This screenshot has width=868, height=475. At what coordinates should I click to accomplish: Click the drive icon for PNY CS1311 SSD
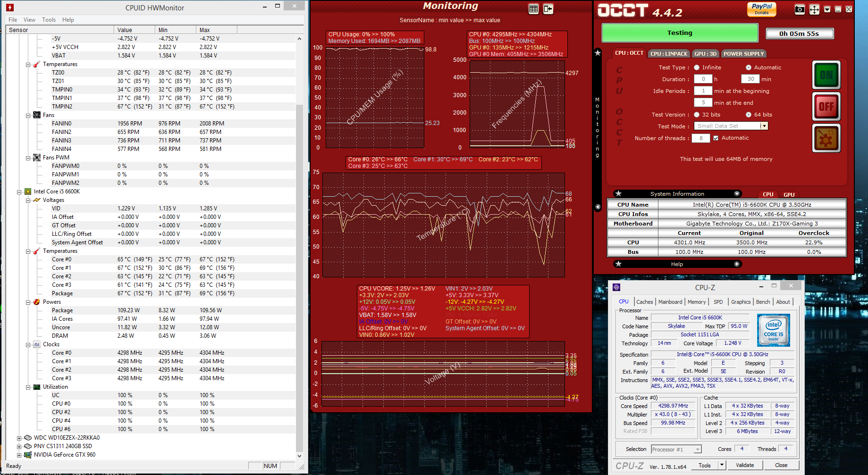click(x=28, y=446)
